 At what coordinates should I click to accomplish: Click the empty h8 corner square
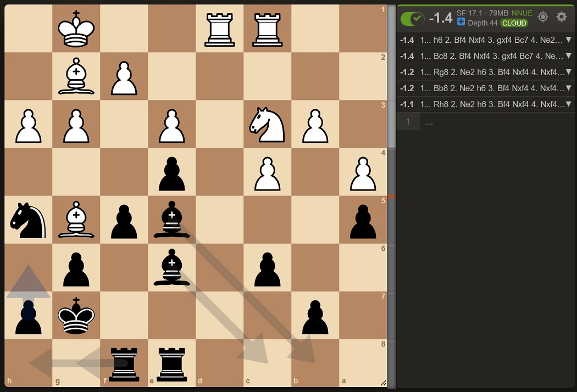click(29, 363)
